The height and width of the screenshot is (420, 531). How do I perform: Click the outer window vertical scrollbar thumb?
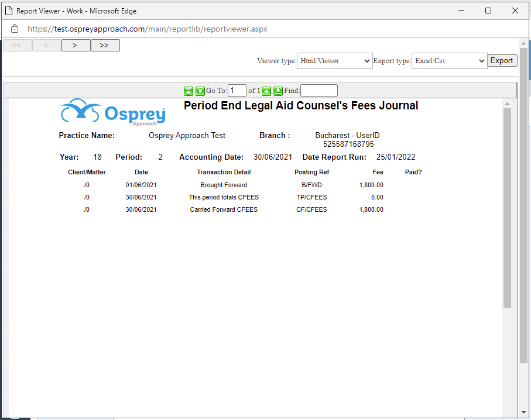click(x=523, y=206)
